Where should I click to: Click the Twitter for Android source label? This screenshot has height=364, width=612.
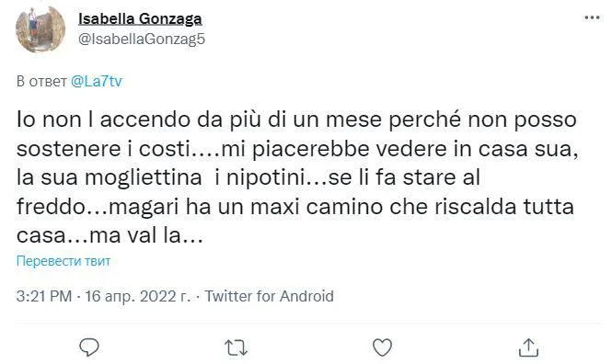(x=270, y=296)
